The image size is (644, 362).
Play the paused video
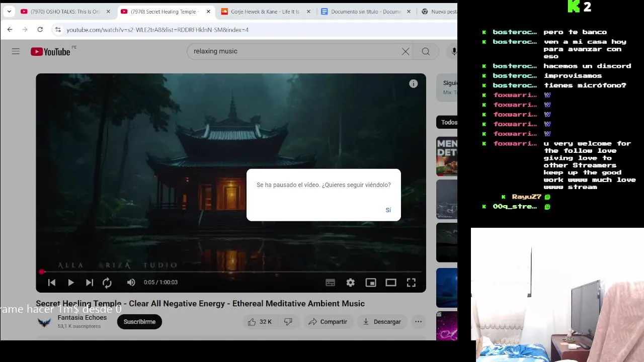(x=71, y=283)
